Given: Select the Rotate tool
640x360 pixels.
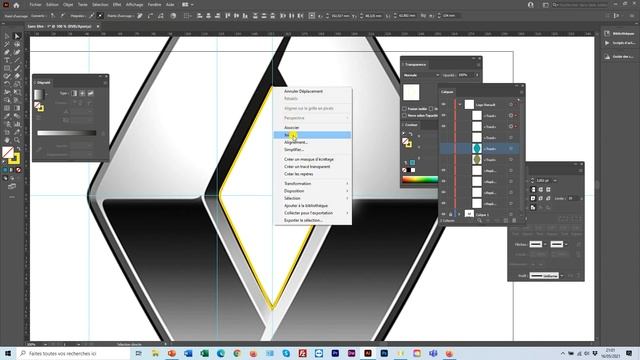Looking at the screenshot, I should click(x=7, y=84).
